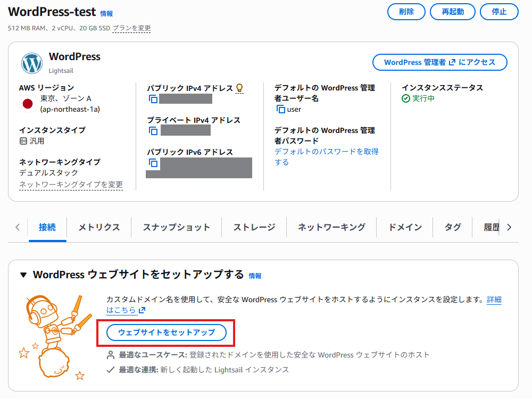Click 情報 link beside setup section heading
The height and width of the screenshot is (399, 532).
255,276
